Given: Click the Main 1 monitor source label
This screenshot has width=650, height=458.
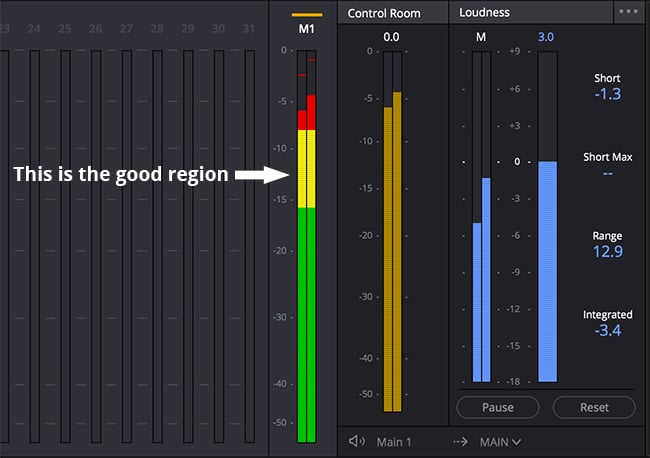Looking at the screenshot, I should pyautogui.click(x=394, y=441).
